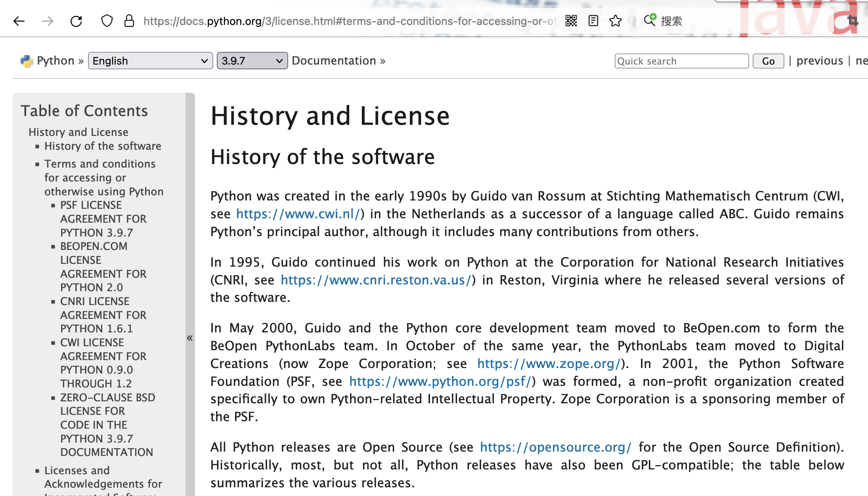Click inside the Quick search field
Screen dimensions: 868x496
point(681,61)
